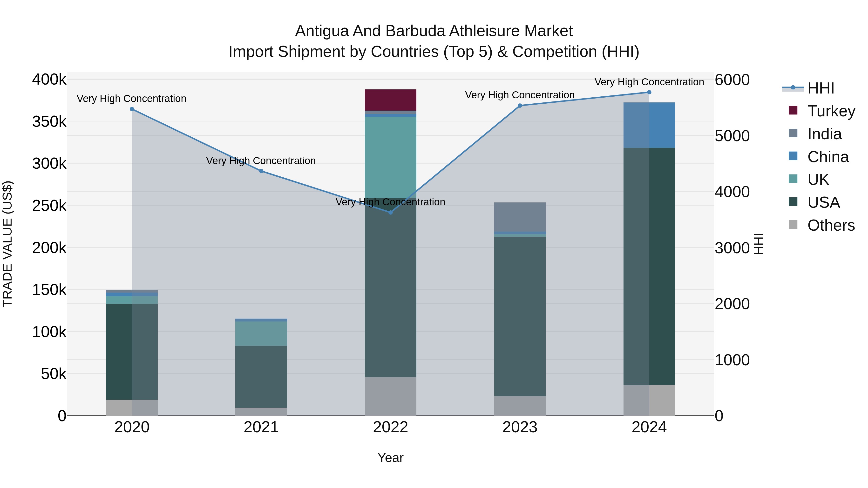Toggle the India legend swatch
This screenshot has height=488, width=868.
click(793, 133)
